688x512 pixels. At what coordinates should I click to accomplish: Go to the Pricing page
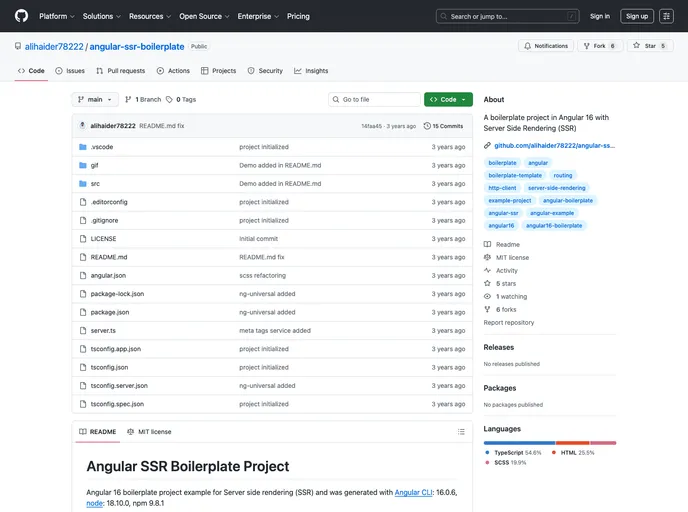click(x=298, y=16)
